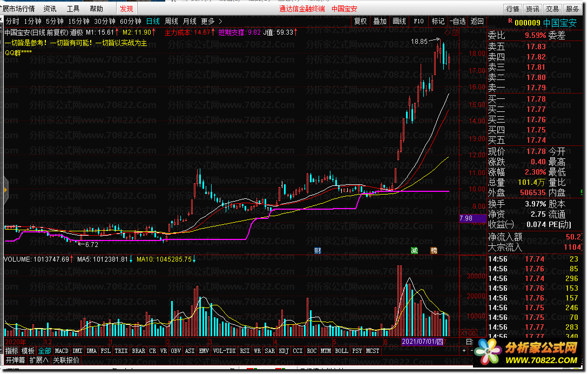Click the 返回 back button

[477, 22]
